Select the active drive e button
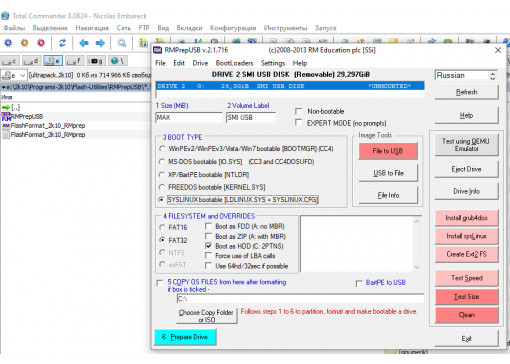This screenshot has width=510, height=364. click(x=53, y=61)
